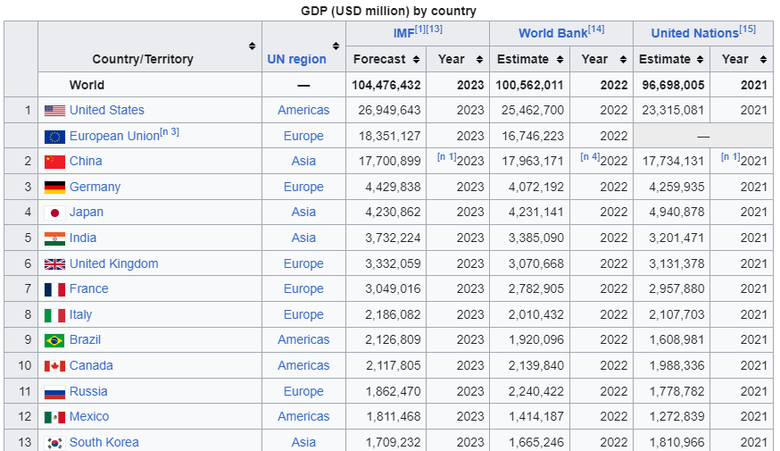Click the South Korea flag icon
This screenshot has height=451, width=780.
point(55,443)
